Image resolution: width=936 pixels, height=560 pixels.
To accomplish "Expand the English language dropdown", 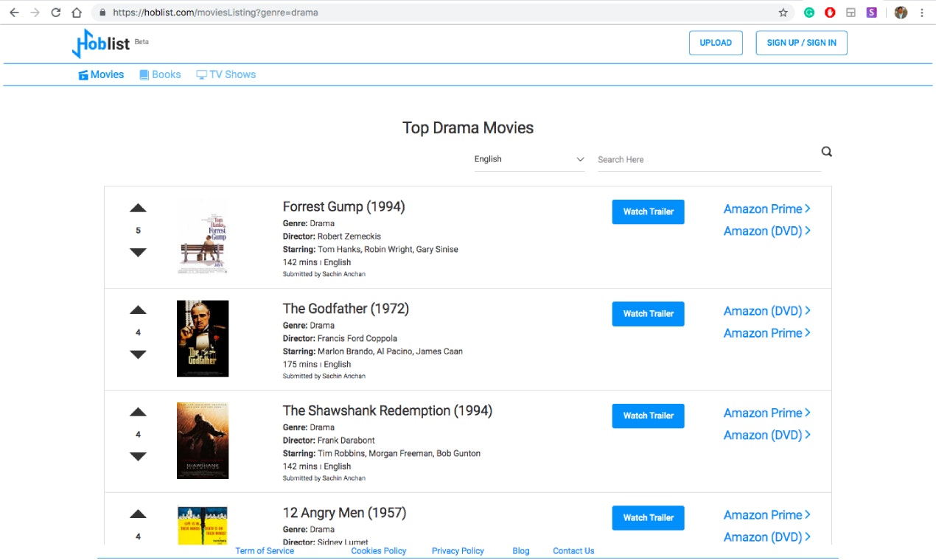I will pos(529,159).
